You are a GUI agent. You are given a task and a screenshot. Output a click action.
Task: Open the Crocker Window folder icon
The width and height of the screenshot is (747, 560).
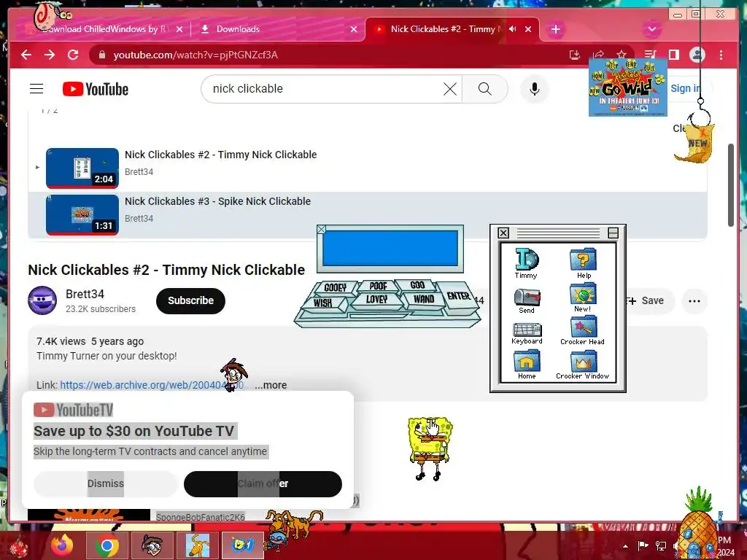tap(583, 365)
